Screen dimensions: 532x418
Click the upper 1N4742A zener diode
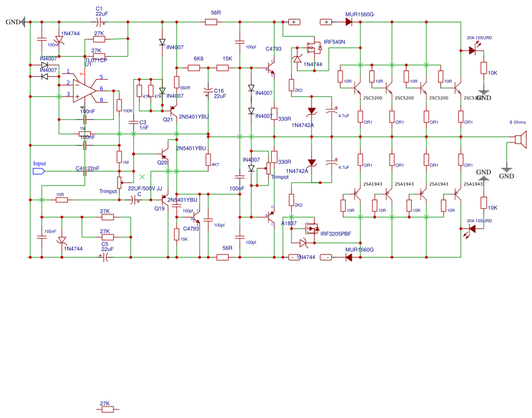tap(312, 111)
